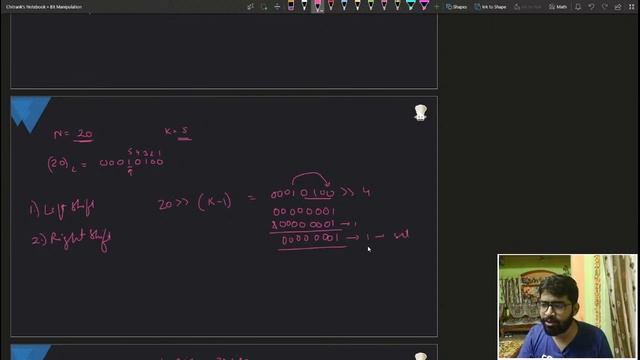Open the Shapes tool

[x=456, y=7]
